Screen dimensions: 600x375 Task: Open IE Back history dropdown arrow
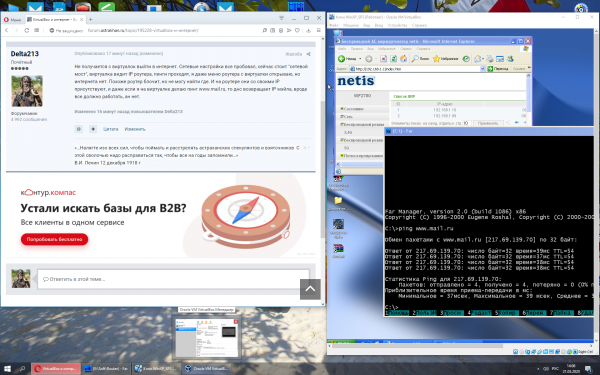[x=360, y=59]
